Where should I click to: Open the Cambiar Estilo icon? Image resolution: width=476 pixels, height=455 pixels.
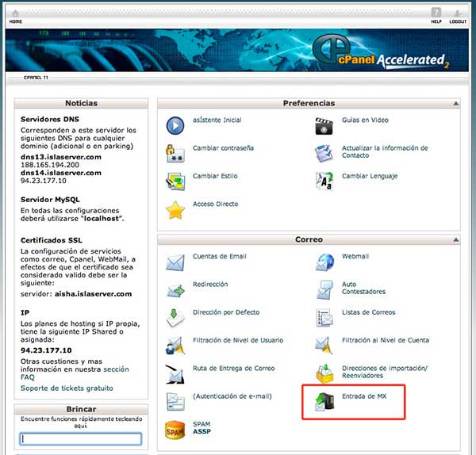pyautogui.click(x=175, y=182)
